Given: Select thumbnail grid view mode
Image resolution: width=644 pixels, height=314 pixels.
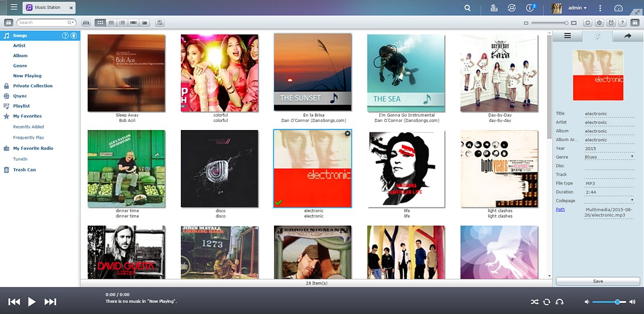Looking at the screenshot, I should coord(100,23).
